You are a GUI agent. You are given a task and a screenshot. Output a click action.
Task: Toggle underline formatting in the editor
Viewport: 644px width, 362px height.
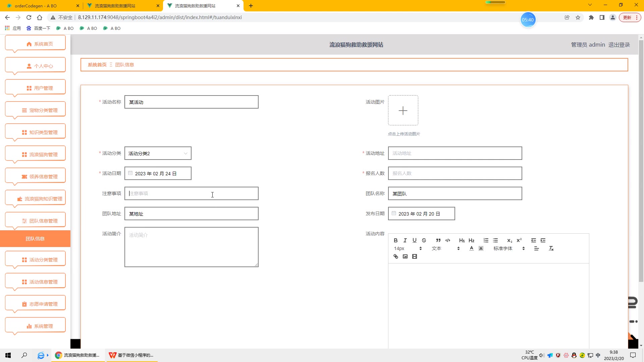[x=415, y=240]
